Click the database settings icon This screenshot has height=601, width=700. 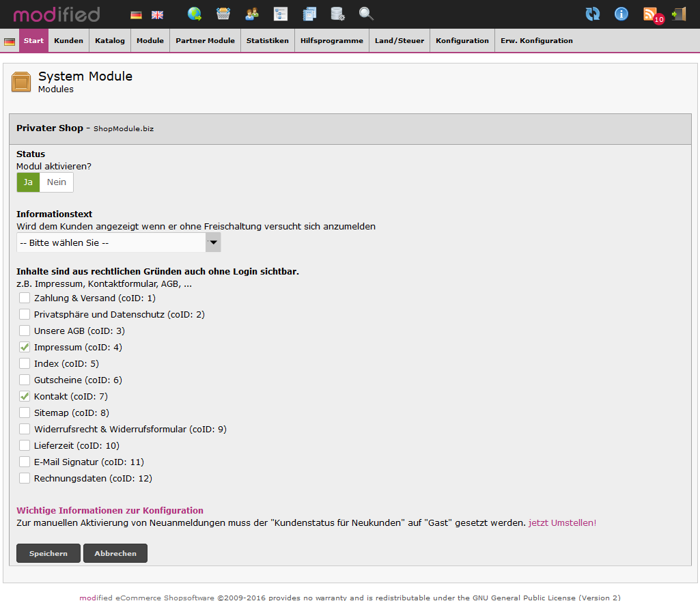click(x=337, y=14)
